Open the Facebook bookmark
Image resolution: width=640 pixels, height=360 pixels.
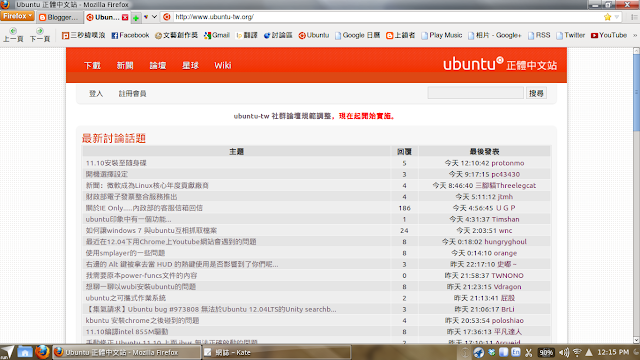click(x=130, y=36)
